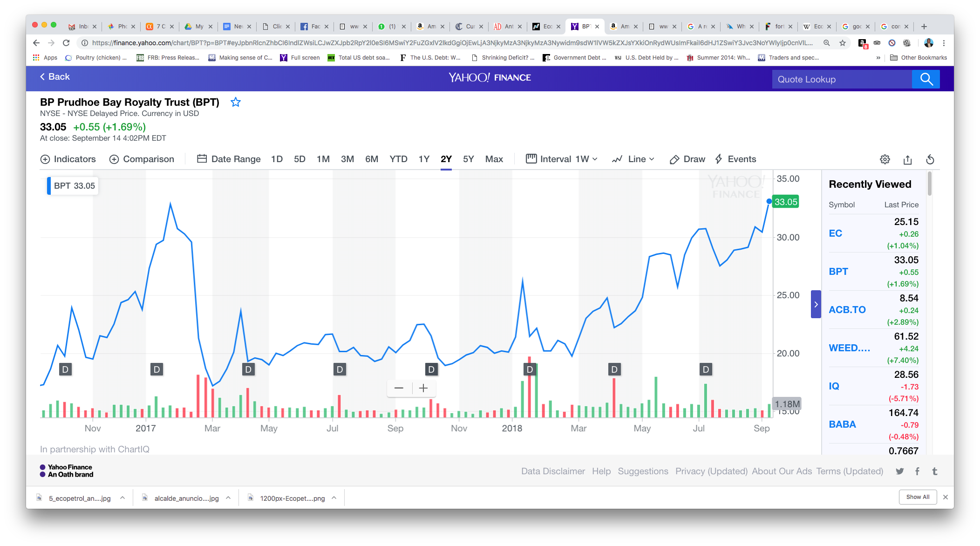Go back with the Back link

tap(55, 77)
